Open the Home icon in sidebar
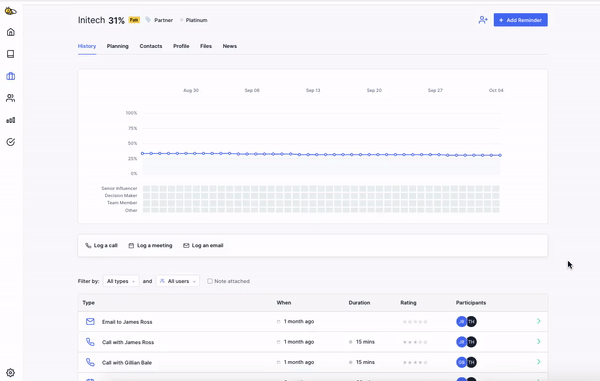Image resolution: width=600 pixels, height=381 pixels. pyautogui.click(x=11, y=32)
